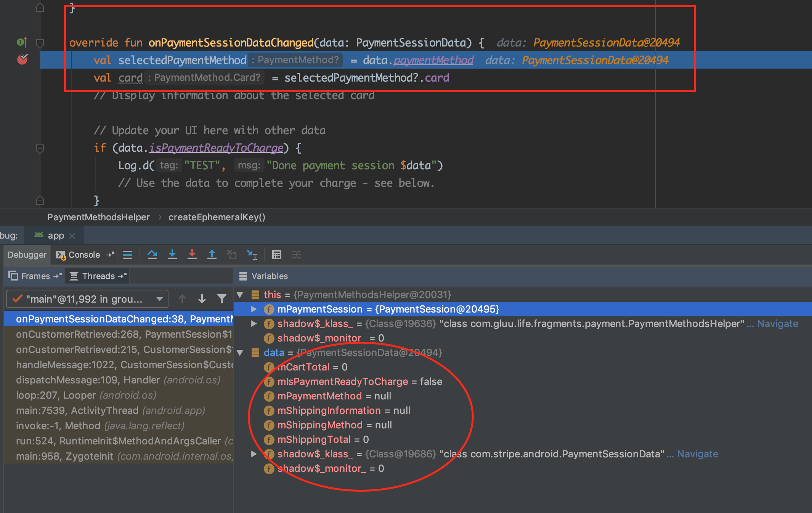Viewport: 812px width, 513px height.
Task: Click the Force Step Into icon
Action: (x=192, y=255)
